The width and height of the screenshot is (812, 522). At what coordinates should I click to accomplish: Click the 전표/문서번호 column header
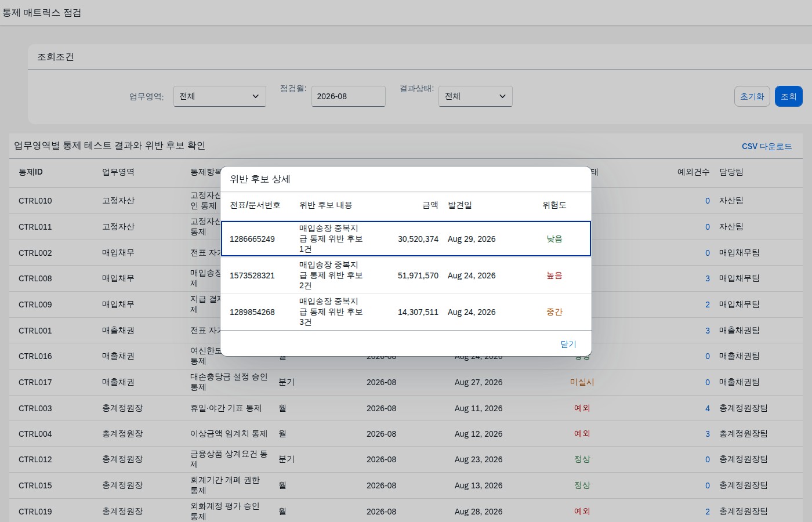[255, 205]
